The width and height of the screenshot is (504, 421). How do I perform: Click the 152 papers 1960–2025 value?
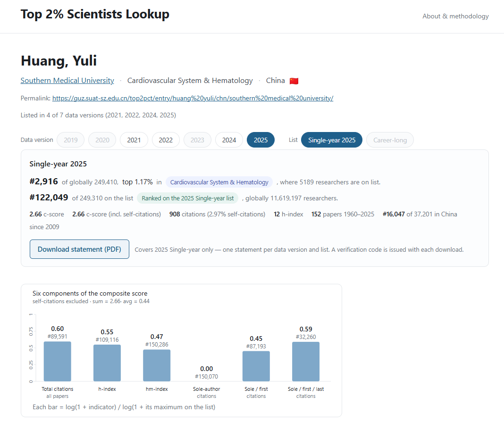343,214
